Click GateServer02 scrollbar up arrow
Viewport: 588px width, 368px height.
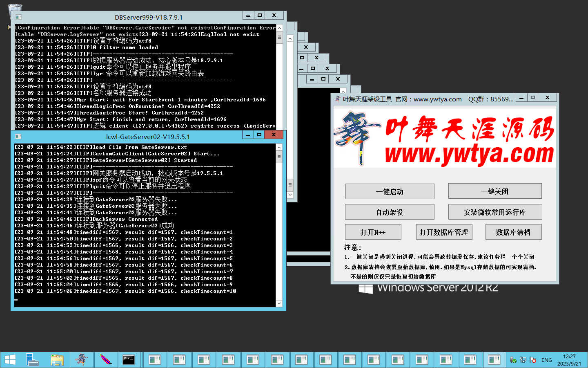click(279, 147)
